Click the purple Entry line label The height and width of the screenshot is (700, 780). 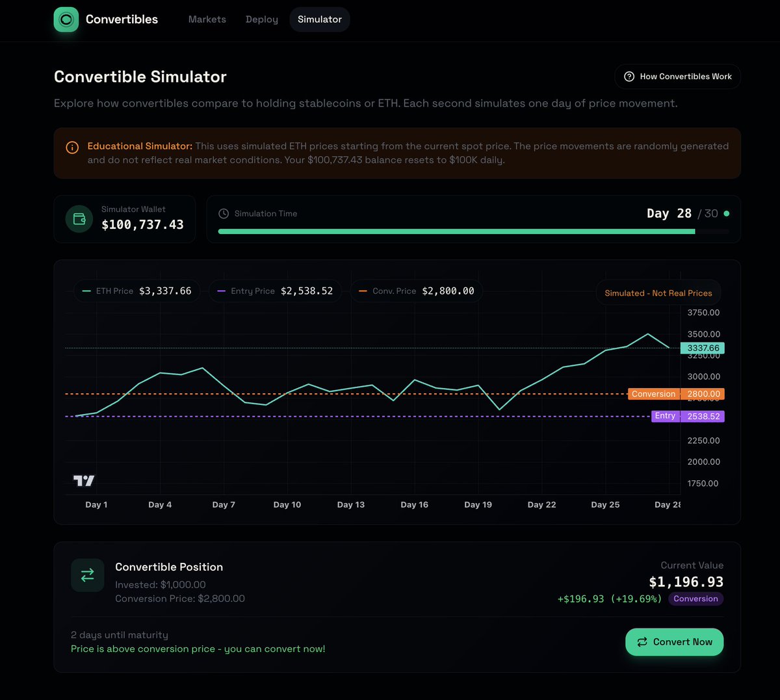pos(665,416)
